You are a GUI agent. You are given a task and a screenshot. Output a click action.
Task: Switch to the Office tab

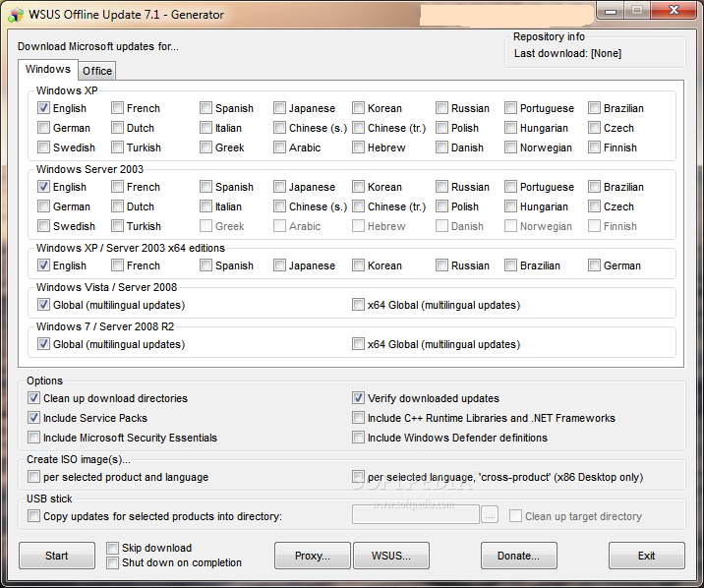pyautogui.click(x=97, y=71)
